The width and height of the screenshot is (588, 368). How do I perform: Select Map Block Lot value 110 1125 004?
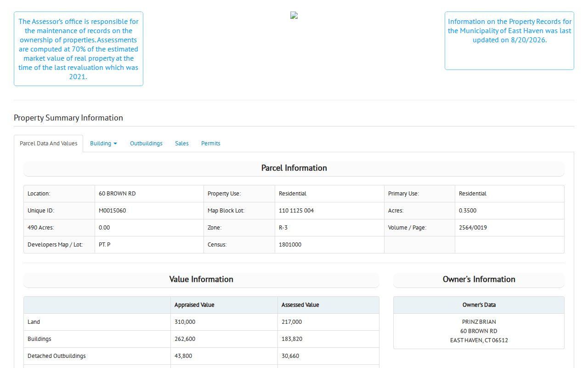tap(296, 211)
